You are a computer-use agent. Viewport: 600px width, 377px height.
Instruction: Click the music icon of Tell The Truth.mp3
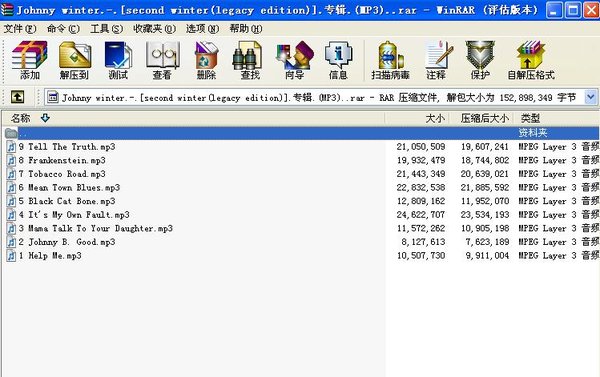click(x=11, y=147)
